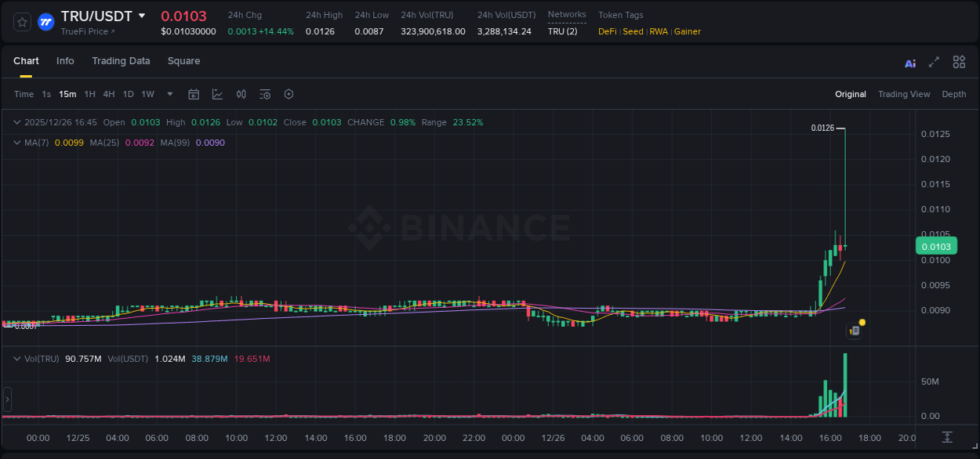Switch to the Trading Data tab
The image size is (980, 459).
[121, 61]
